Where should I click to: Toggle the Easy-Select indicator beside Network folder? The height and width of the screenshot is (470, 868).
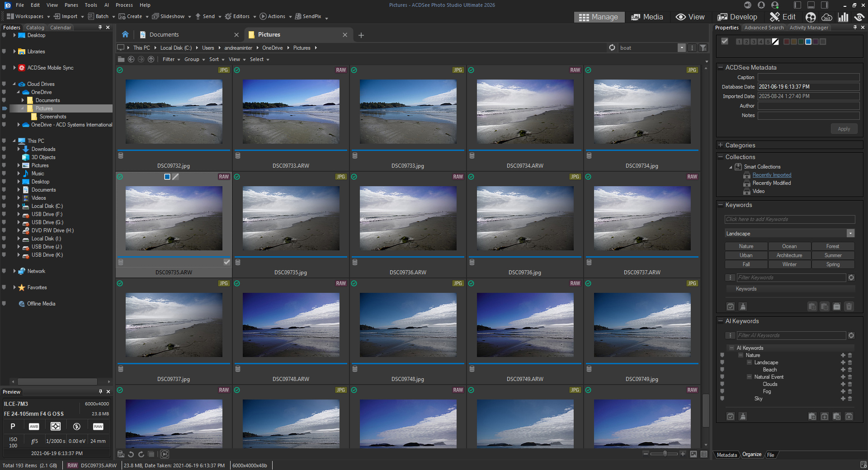[4, 271]
